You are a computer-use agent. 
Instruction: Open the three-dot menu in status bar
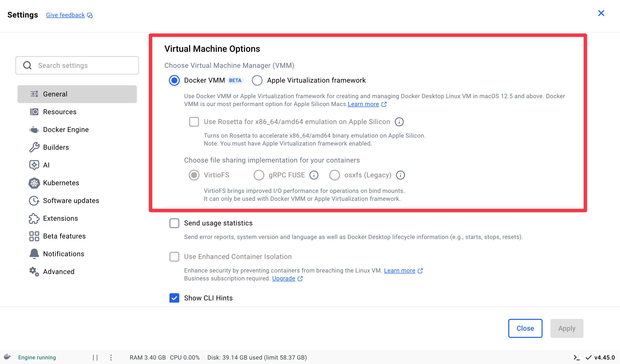pyautogui.click(x=111, y=357)
